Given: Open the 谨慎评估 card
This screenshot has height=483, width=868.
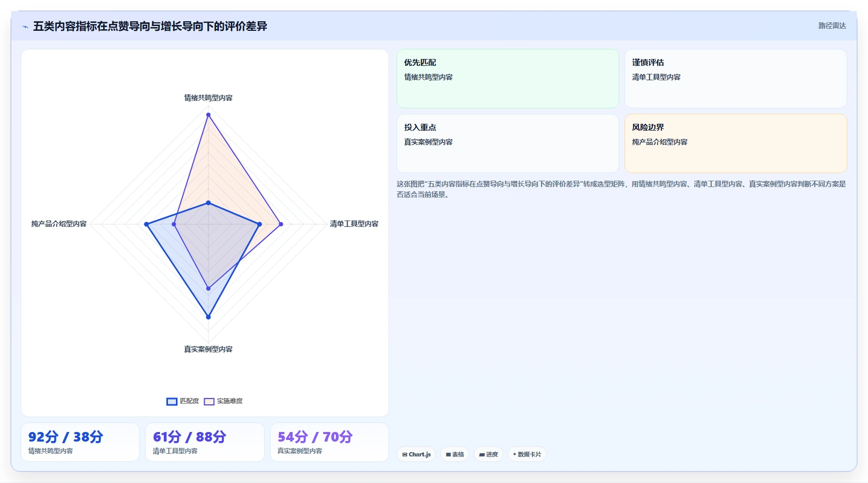Looking at the screenshot, I should [736, 79].
